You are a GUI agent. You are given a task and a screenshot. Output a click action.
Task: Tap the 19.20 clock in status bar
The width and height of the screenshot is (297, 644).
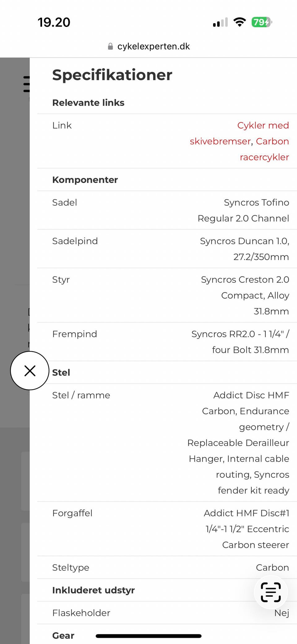[54, 22]
